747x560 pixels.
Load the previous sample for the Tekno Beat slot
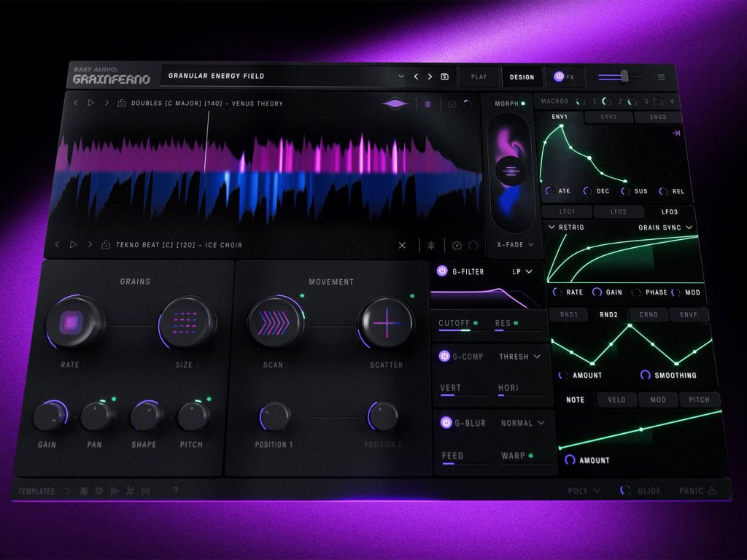[x=57, y=244]
